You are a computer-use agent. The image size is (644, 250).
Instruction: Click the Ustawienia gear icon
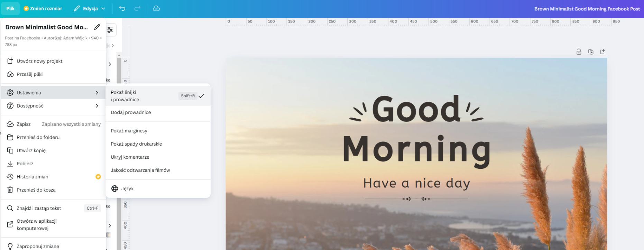10,93
